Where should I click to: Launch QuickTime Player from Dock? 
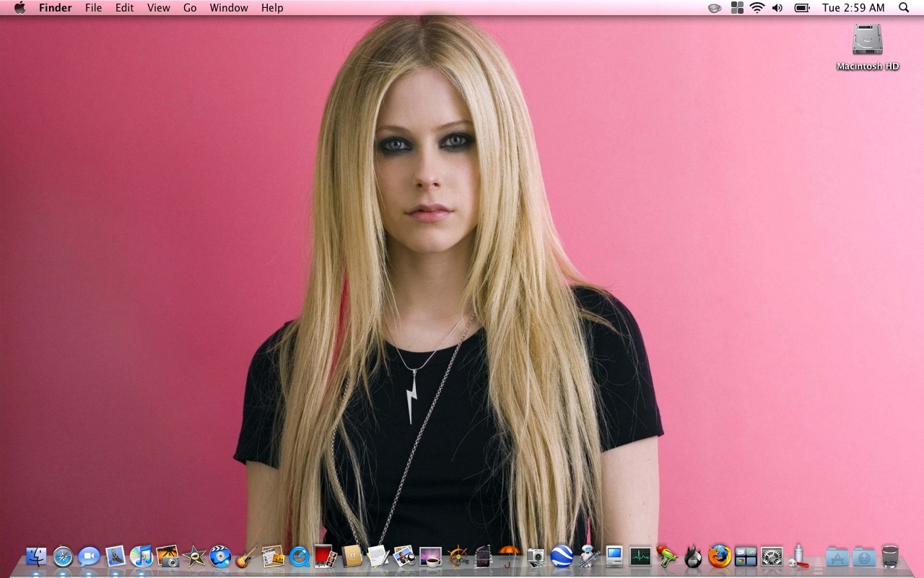pos(300,556)
